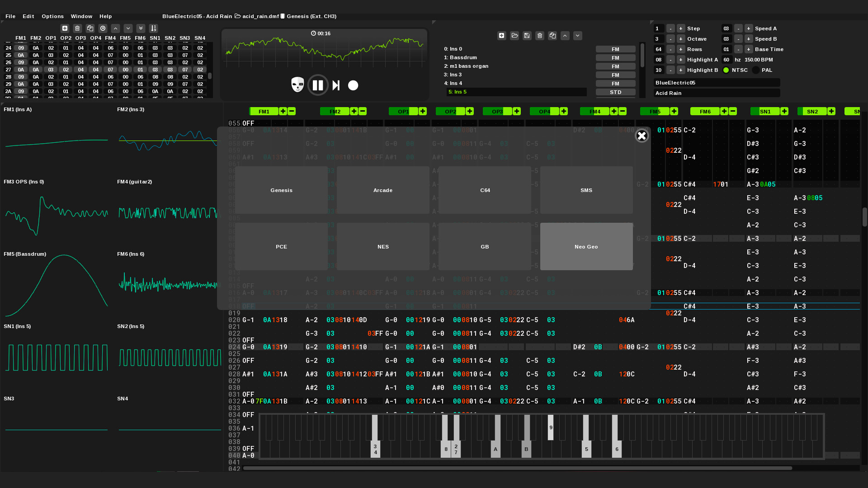Screen dimensions: 868x488
Task: Delete the selected order
Action: (77, 28)
